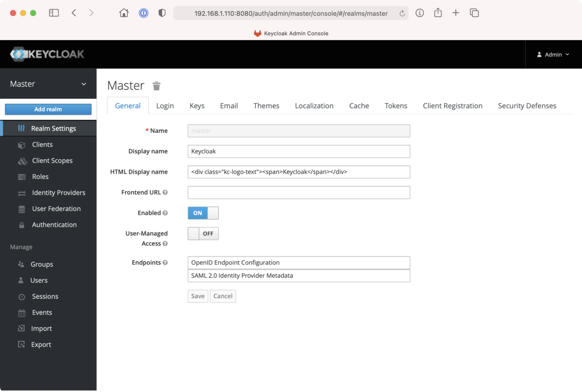Click the trash icon next to Master

[x=156, y=86]
